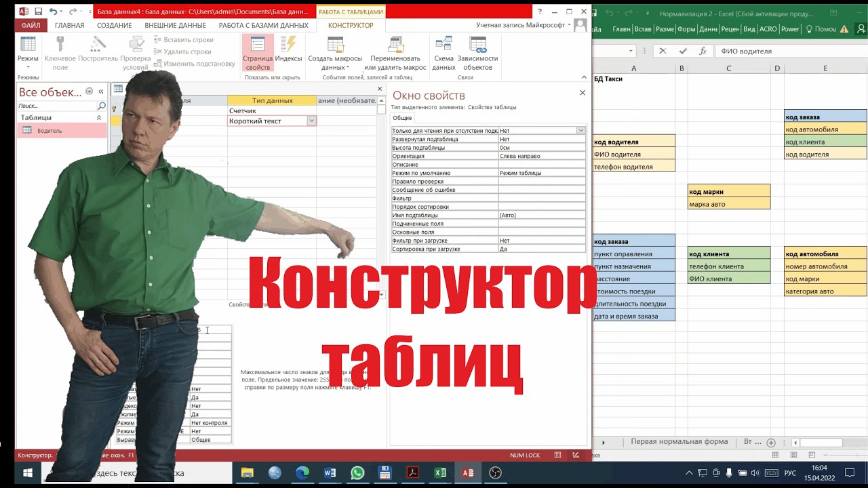868x488 pixels.
Task: Click the Ориентация property value
Action: tap(542, 156)
